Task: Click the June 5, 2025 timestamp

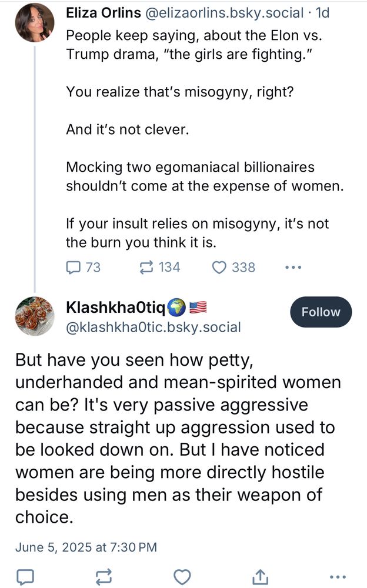Action: pos(86,547)
